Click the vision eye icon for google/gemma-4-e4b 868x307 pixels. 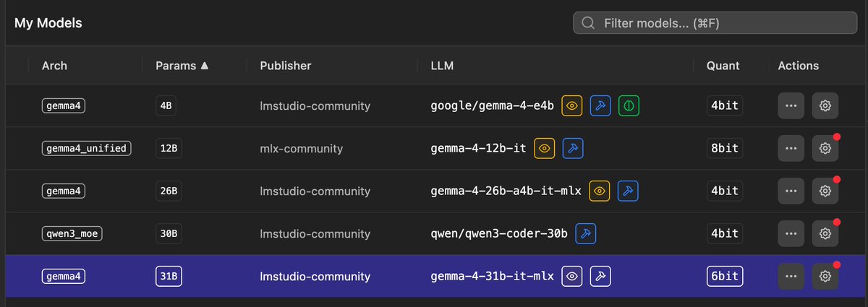[572, 106]
